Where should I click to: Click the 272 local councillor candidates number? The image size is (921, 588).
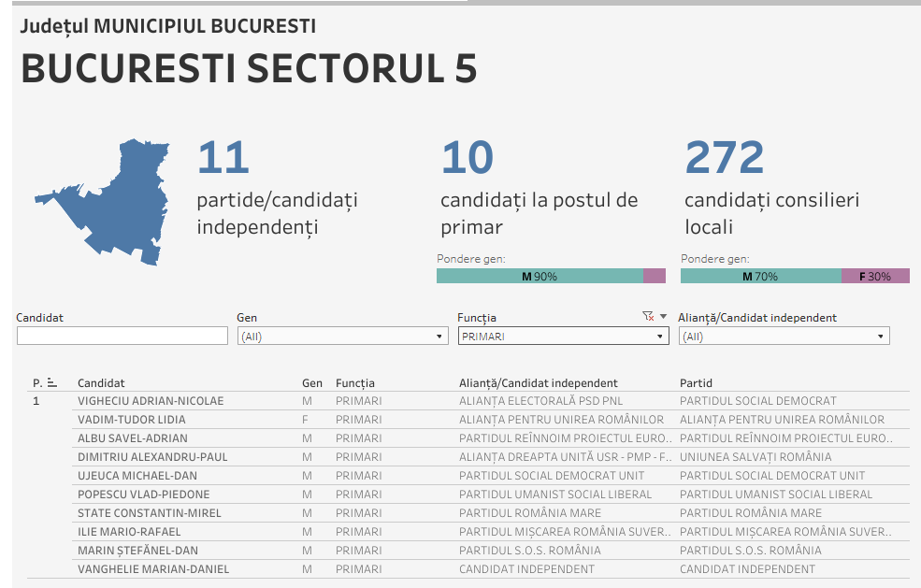click(725, 158)
